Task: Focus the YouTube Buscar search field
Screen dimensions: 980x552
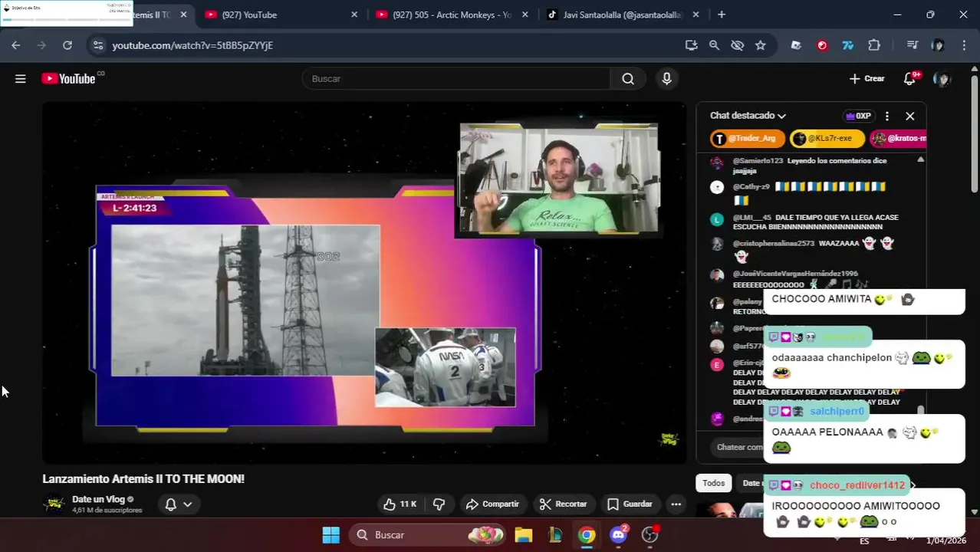Action: click(x=456, y=78)
